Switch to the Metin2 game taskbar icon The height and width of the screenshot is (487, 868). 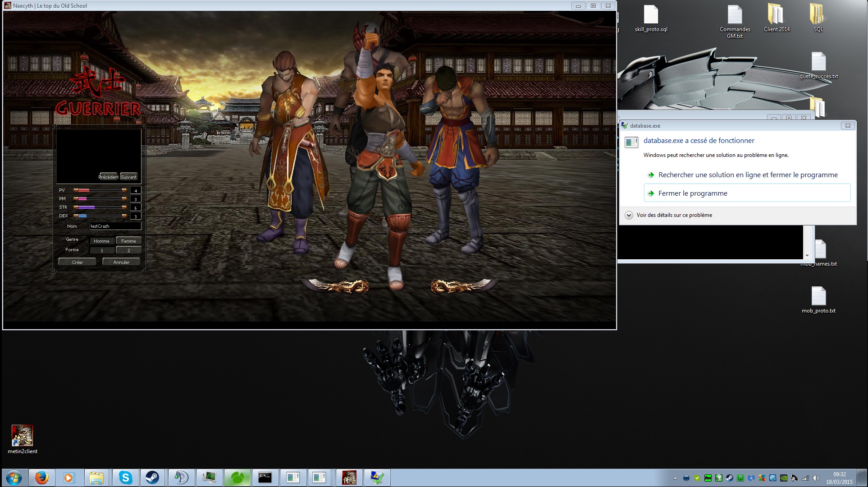coord(349,478)
